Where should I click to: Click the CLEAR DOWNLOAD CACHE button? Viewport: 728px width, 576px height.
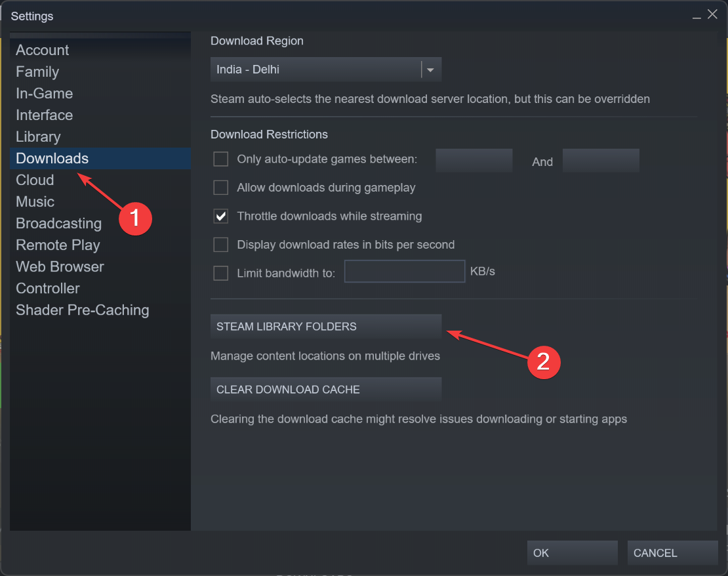pos(325,390)
